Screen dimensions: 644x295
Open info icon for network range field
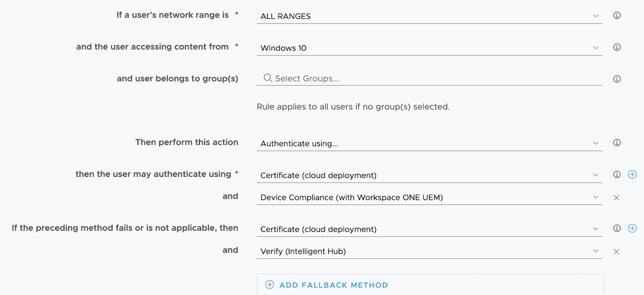point(617,15)
